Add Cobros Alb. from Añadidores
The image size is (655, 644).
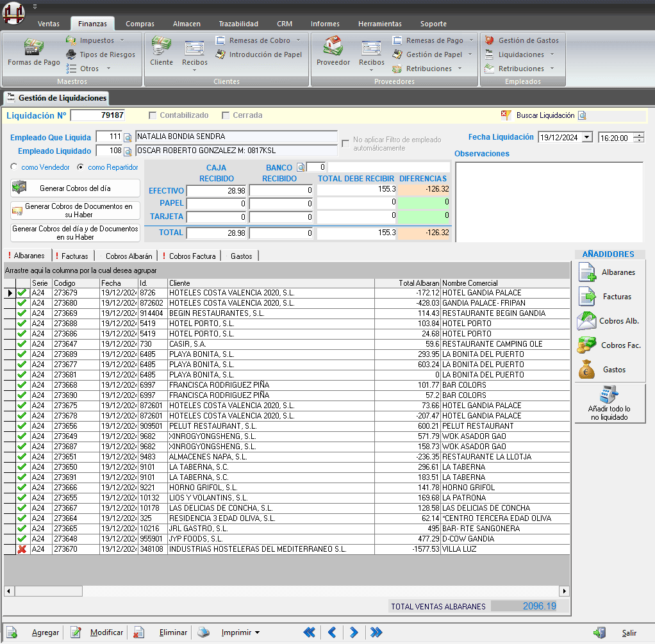tap(609, 321)
